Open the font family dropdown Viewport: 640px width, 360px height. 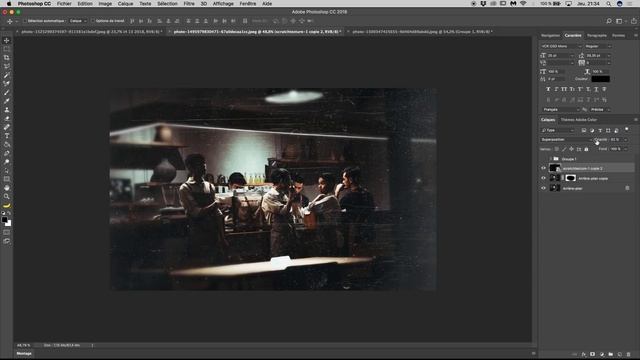point(561,46)
